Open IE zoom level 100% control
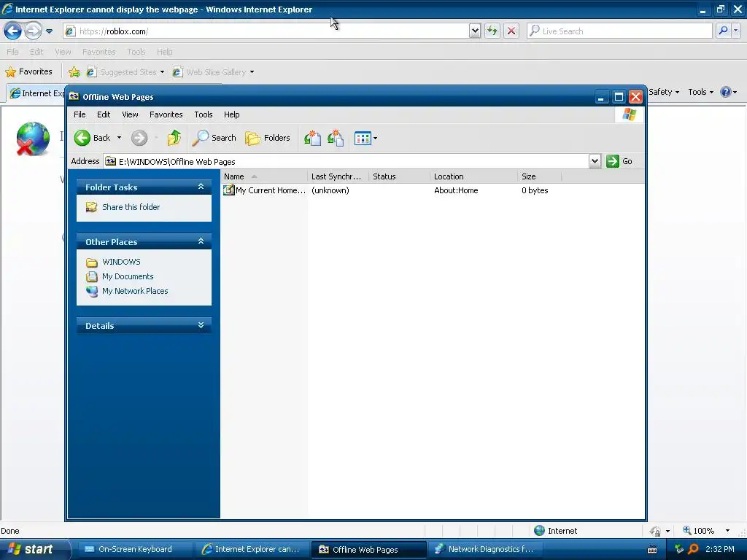This screenshot has height=560, width=747. (706, 531)
